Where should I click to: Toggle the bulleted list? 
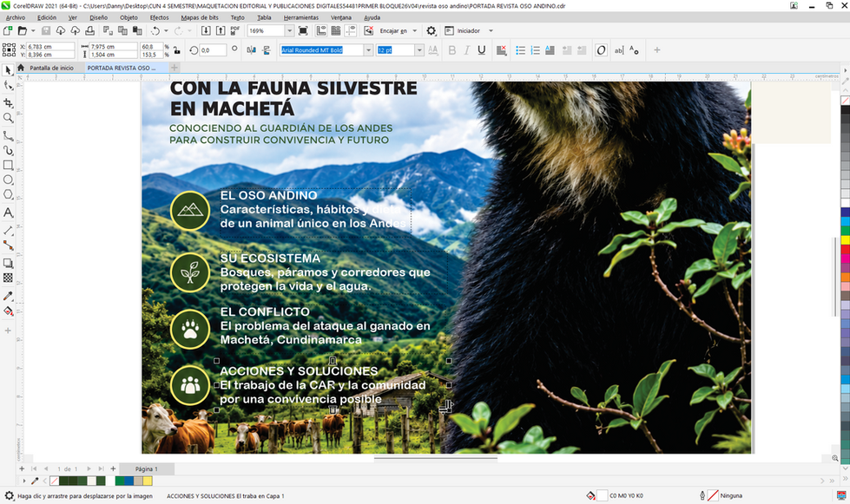pos(520,50)
